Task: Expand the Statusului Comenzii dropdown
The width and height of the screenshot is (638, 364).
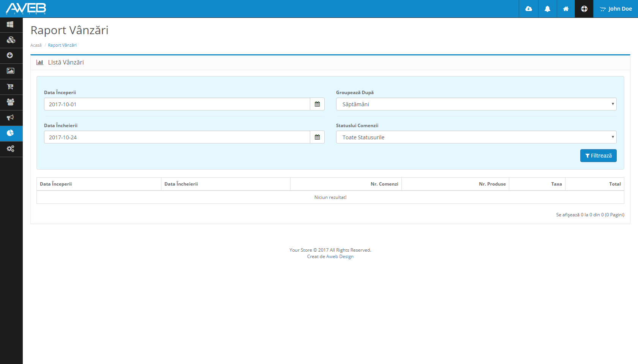Action: pyautogui.click(x=476, y=137)
